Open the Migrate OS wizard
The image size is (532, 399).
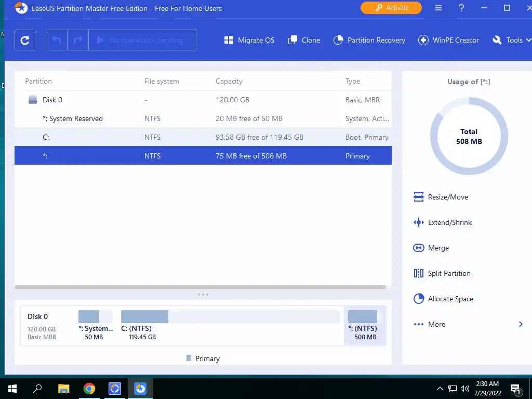click(249, 40)
